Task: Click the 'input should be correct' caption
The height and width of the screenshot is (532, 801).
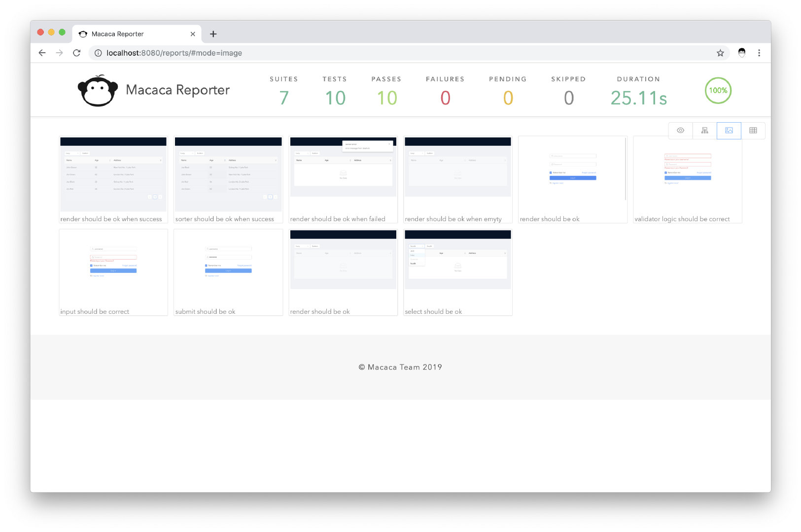Action: [x=95, y=312]
